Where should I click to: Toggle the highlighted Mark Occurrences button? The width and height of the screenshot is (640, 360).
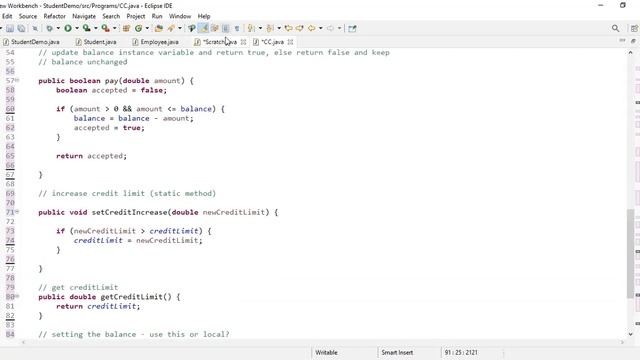coord(203,28)
